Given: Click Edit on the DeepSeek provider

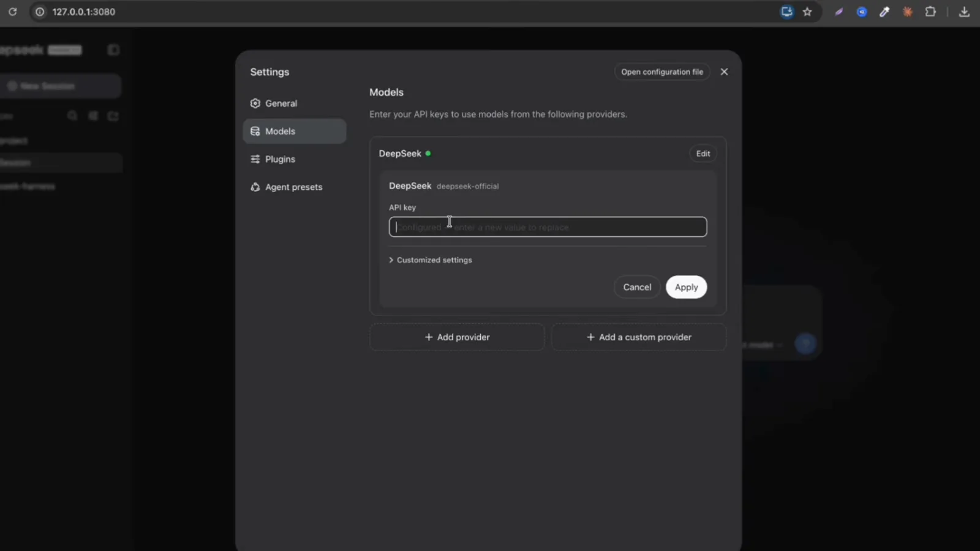Looking at the screenshot, I should pos(703,154).
